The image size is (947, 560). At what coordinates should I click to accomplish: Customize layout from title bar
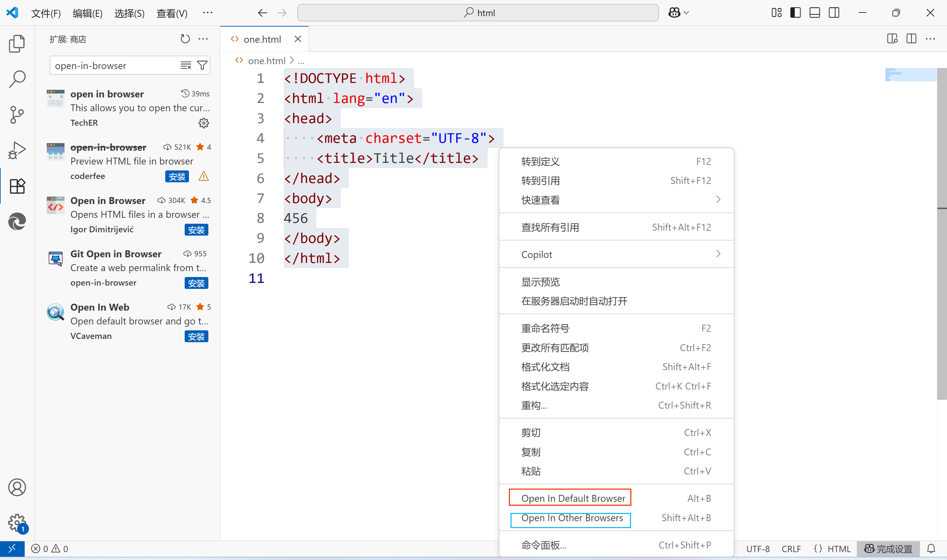click(x=776, y=13)
